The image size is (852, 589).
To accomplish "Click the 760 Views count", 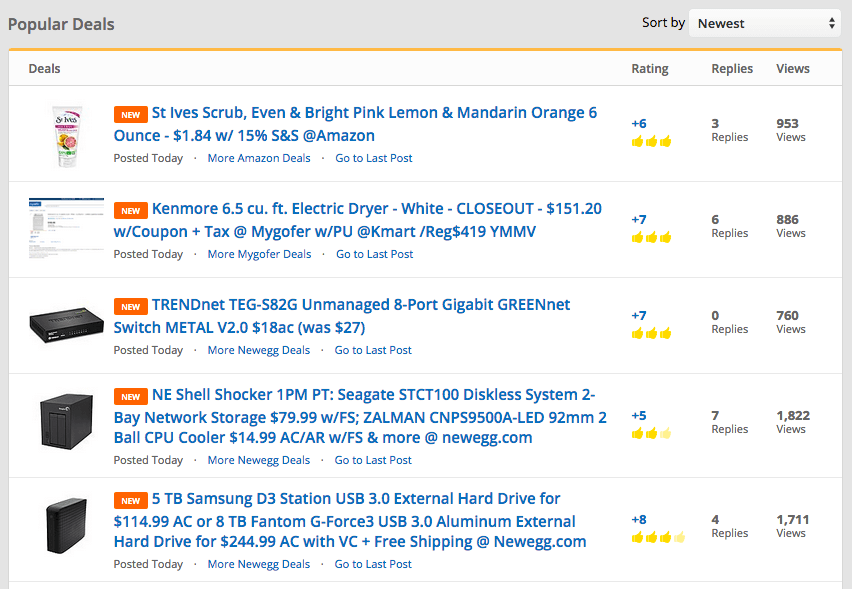I will tap(791, 323).
